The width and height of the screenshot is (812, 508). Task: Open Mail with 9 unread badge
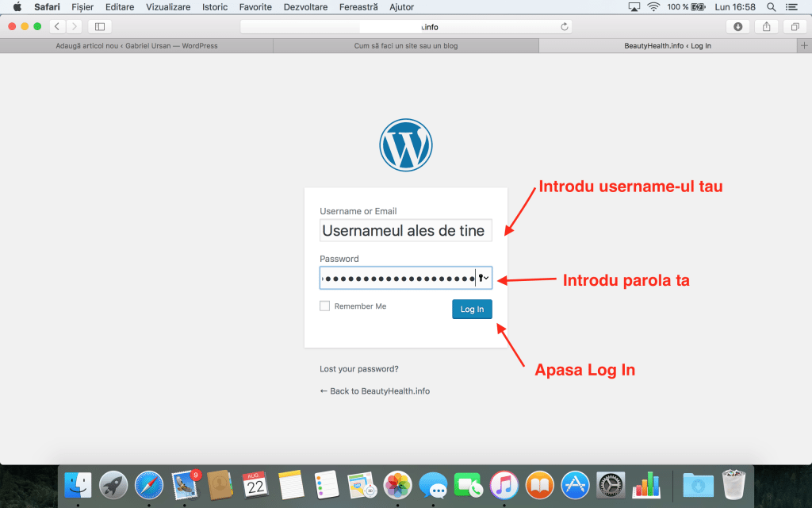coord(185,485)
